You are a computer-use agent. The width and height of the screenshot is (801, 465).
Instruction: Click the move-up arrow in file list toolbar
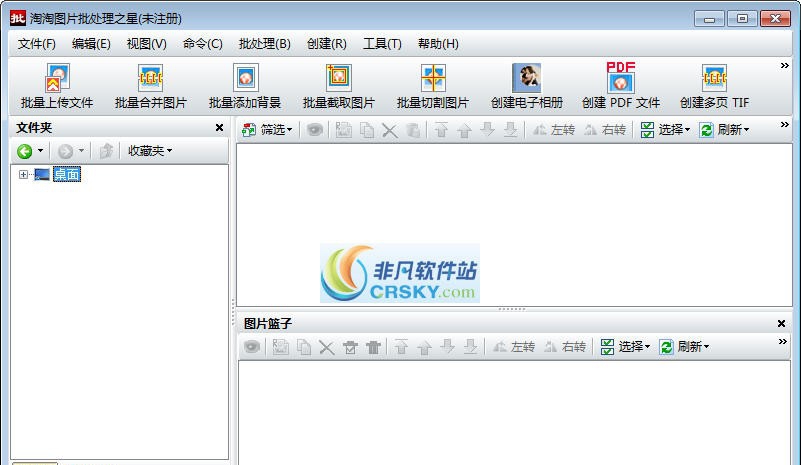point(464,130)
